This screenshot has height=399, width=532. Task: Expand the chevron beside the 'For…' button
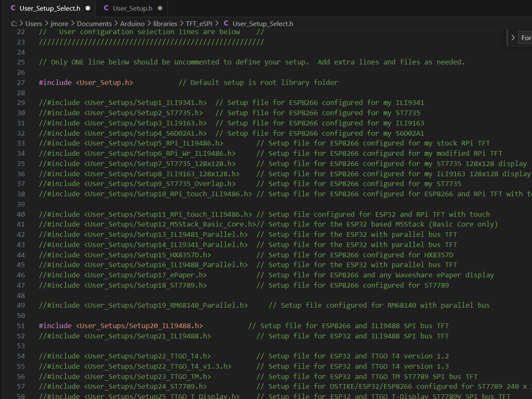(x=513, y=37)
